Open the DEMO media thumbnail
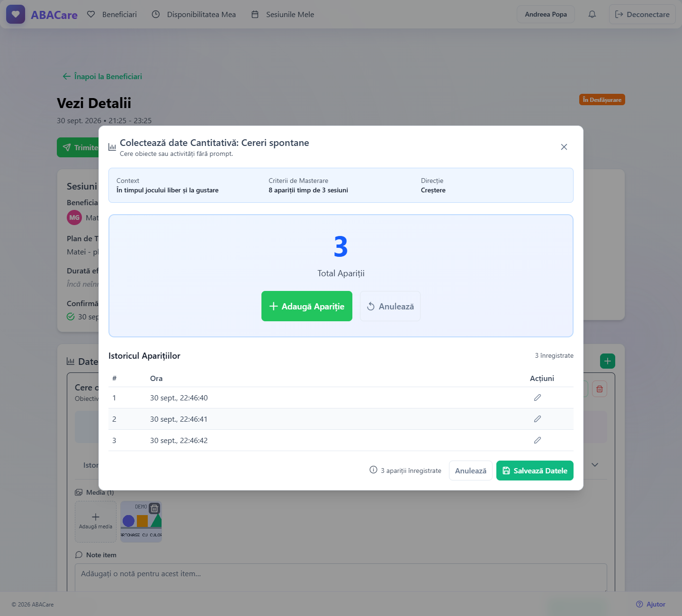 pyautogui.click(x=141, y=522)
